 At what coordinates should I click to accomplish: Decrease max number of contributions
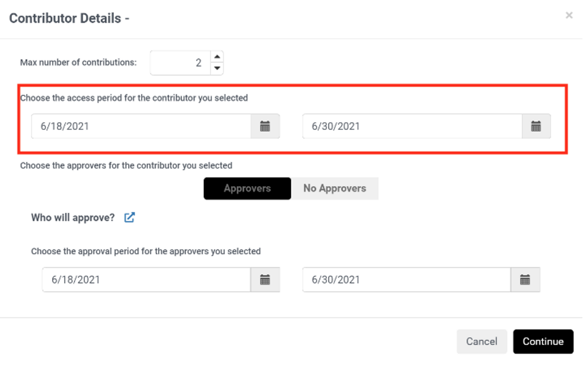[217, 68]
